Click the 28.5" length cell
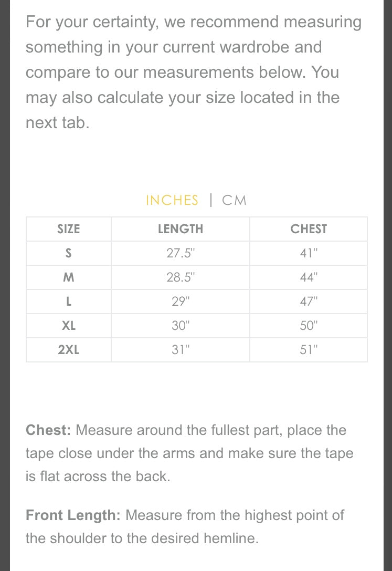Viewport: 392px width, 571px height. 181,277
